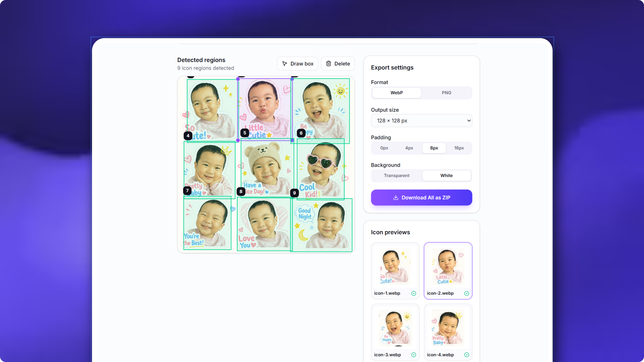Choose Transparent background
The width and height of the screenshot is (644, 362).
[x=397, y=175]
